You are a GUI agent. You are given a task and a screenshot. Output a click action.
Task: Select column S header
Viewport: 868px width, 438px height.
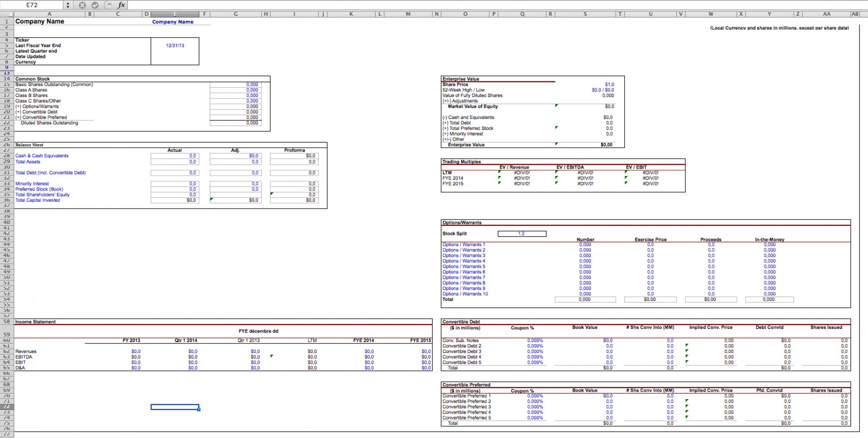585,14
